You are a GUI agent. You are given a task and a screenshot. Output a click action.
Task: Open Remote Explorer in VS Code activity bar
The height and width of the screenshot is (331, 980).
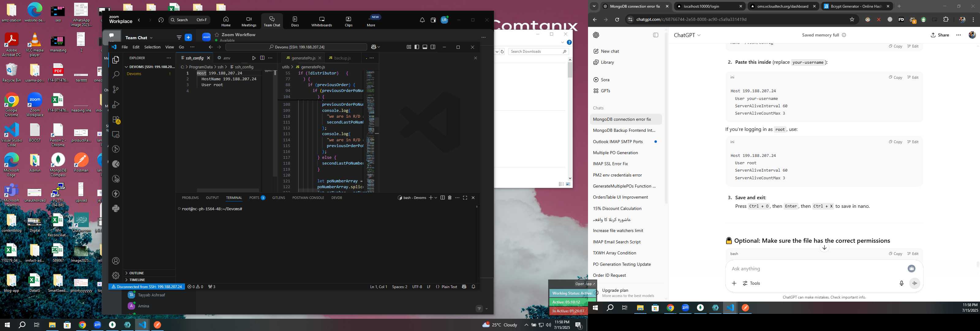tap(116, 135)
